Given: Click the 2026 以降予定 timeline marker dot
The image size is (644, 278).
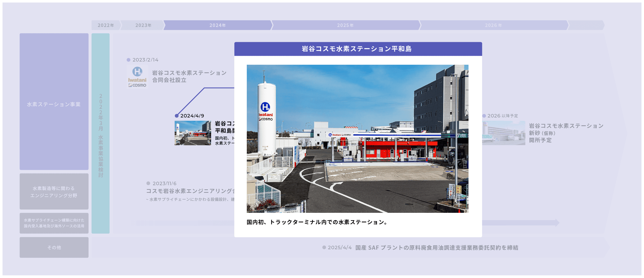Looking at the screenshot, I should pos(484,116).
